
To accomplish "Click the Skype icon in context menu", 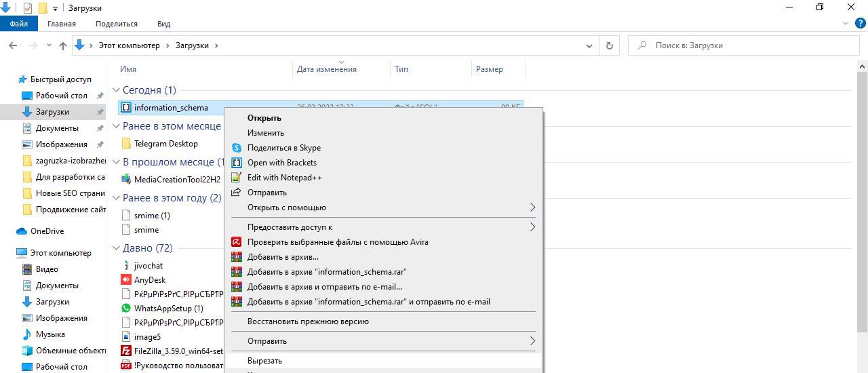I will [236, 148].
